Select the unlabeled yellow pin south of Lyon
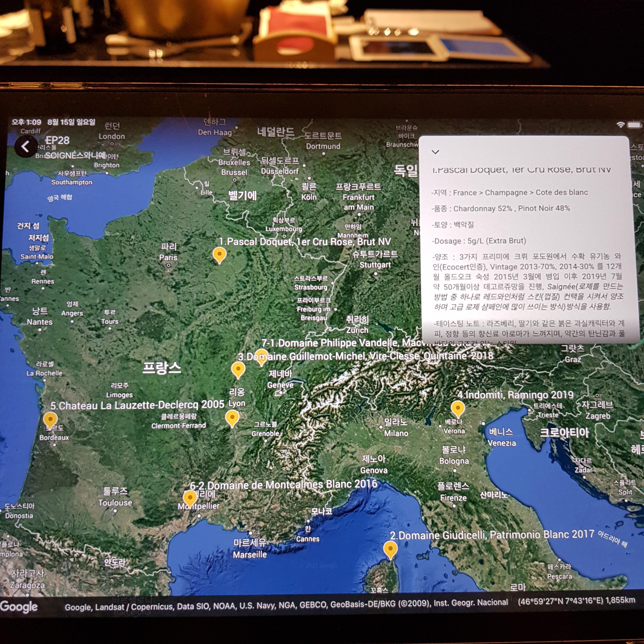644x644 pixels. 232,419
